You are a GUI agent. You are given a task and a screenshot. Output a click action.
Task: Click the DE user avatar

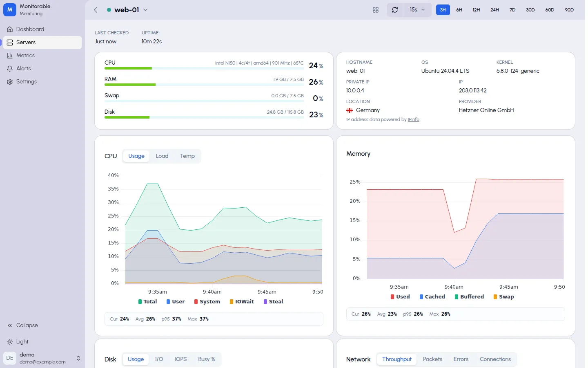point(10,358)
